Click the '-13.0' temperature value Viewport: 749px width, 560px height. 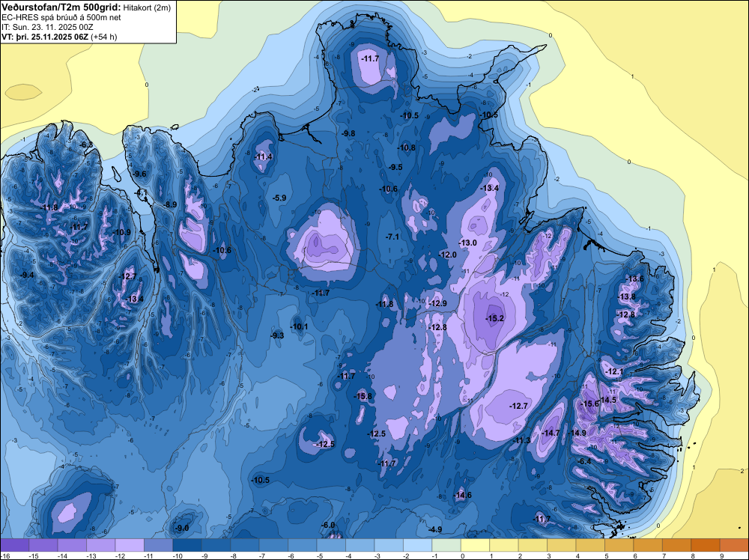tap(467, 243)
